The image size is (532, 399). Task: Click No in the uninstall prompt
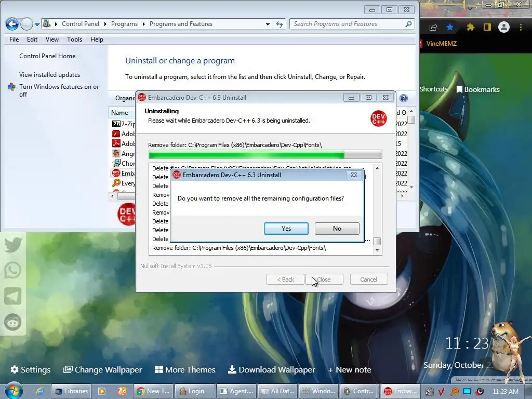tap(337, 229)
